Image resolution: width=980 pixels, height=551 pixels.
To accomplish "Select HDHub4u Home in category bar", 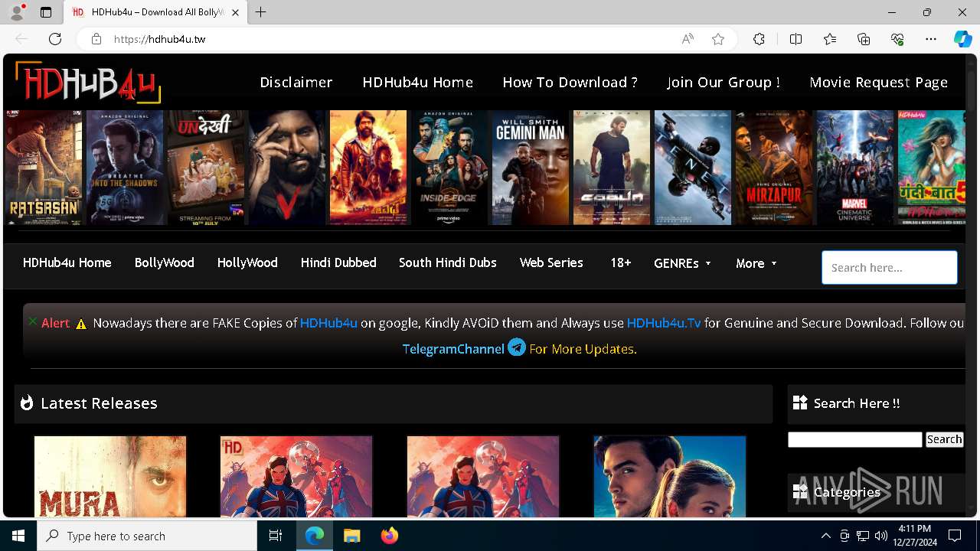I will pyautogui.click(x=67, y=262).
